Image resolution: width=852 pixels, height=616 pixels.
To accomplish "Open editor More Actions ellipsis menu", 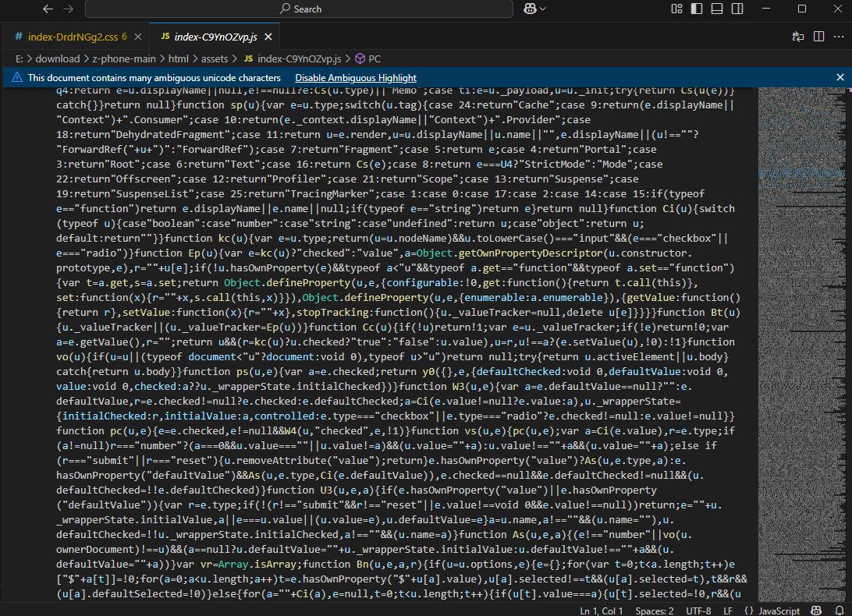I will tap(838, 37).
